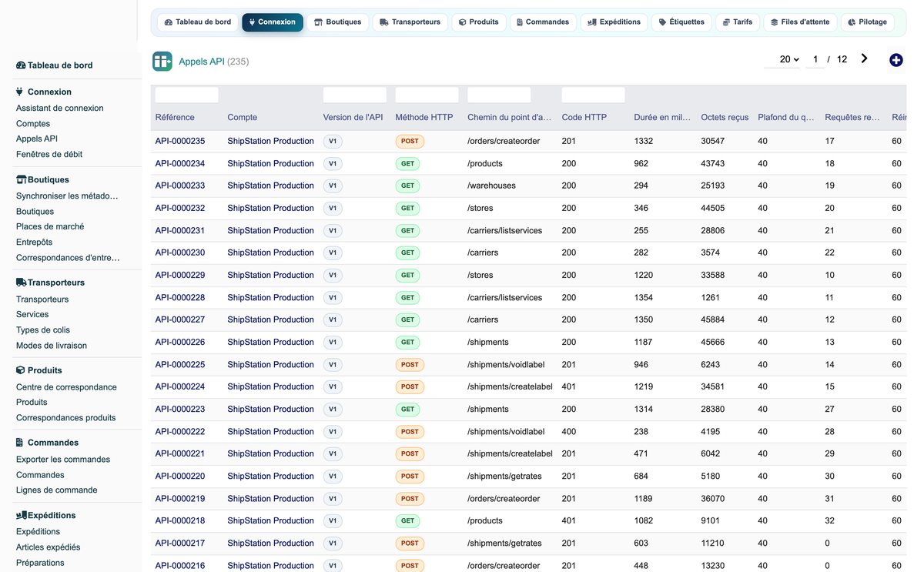Sort by Octets reçus column header
Screen dimensions: 924x572
pos(725,118)
